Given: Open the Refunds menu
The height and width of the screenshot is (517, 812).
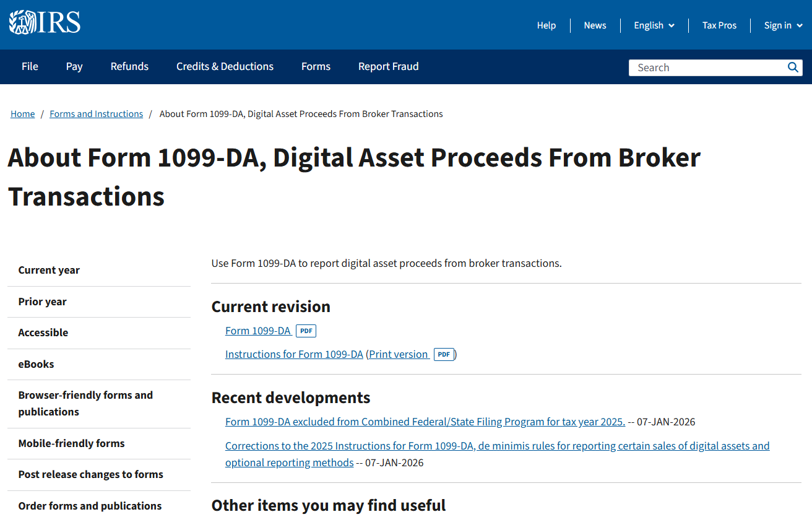Looking at the screenshot, I should coord(129,66).
